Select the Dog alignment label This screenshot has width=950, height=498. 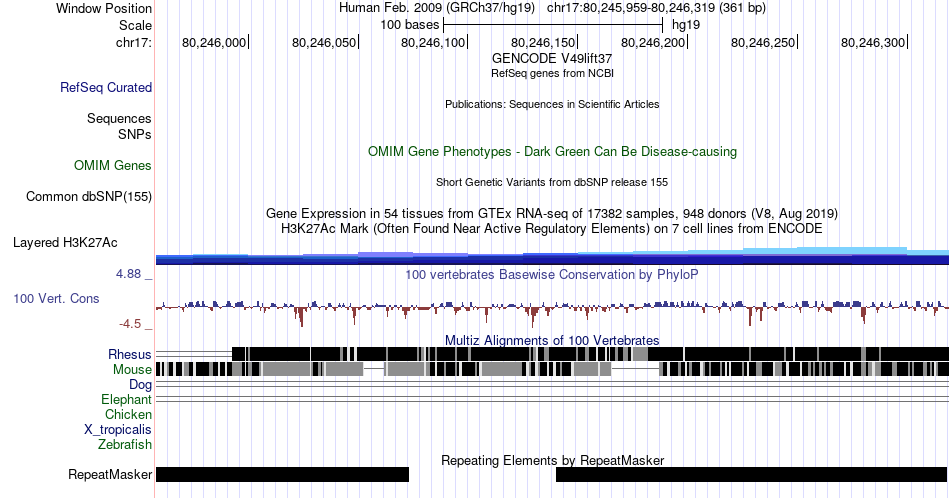point(141,385)
